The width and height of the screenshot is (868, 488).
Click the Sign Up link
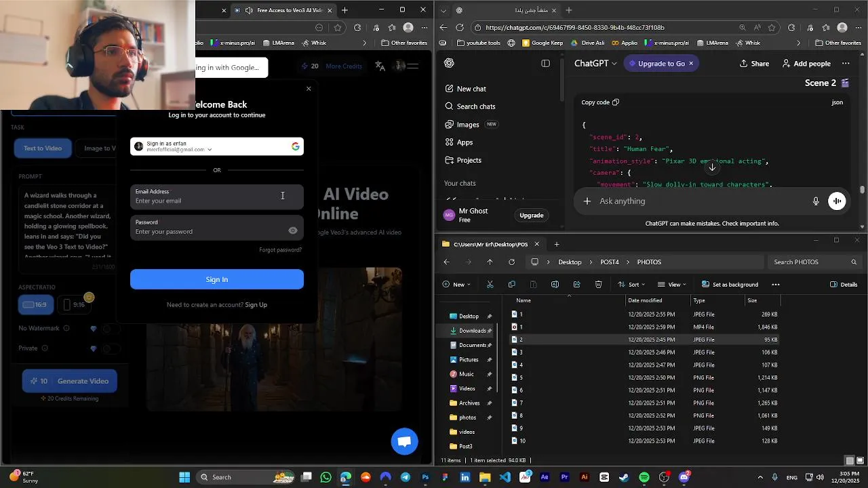pyautogui.click(x=256, y=305)
